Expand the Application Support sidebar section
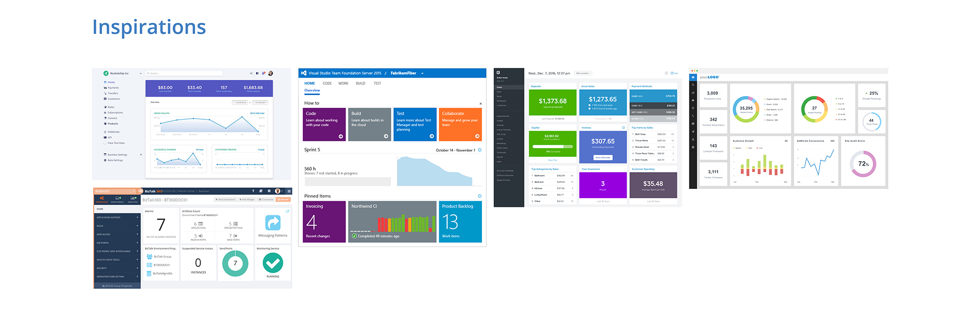Viewport: 980px width, 309px height. (x=137, y=217)
